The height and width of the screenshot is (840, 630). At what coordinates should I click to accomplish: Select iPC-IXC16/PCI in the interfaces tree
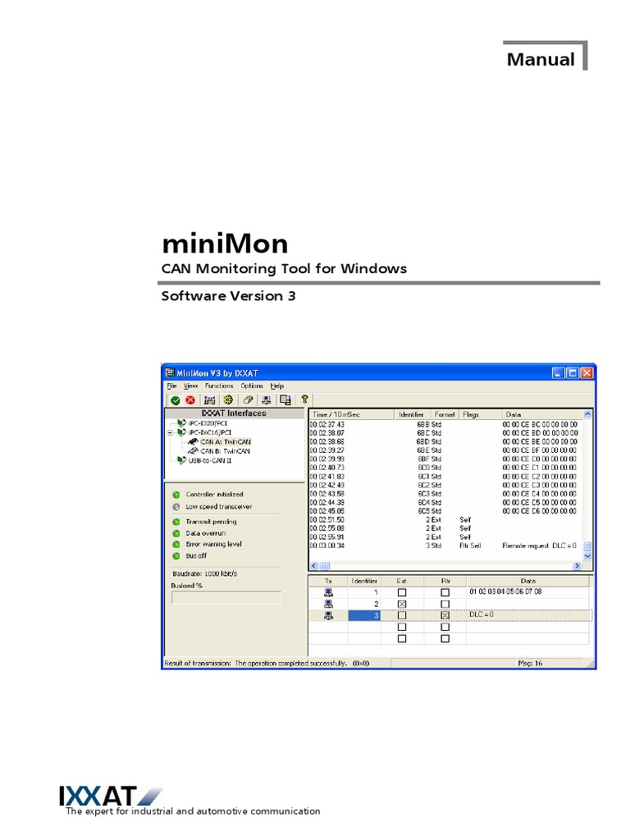[x=210, y=432]
